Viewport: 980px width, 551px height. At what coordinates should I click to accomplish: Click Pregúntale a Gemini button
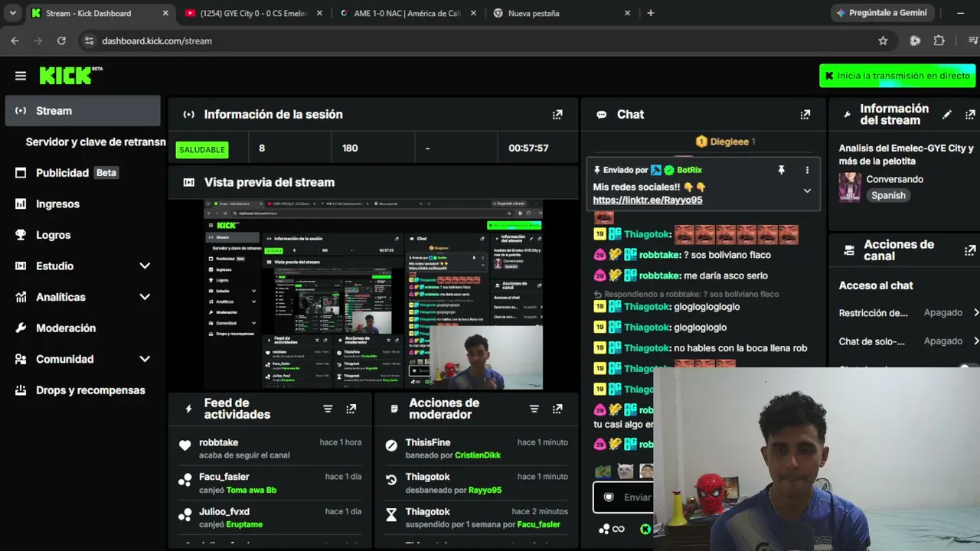pyautogui.click(x=883, y=13)
